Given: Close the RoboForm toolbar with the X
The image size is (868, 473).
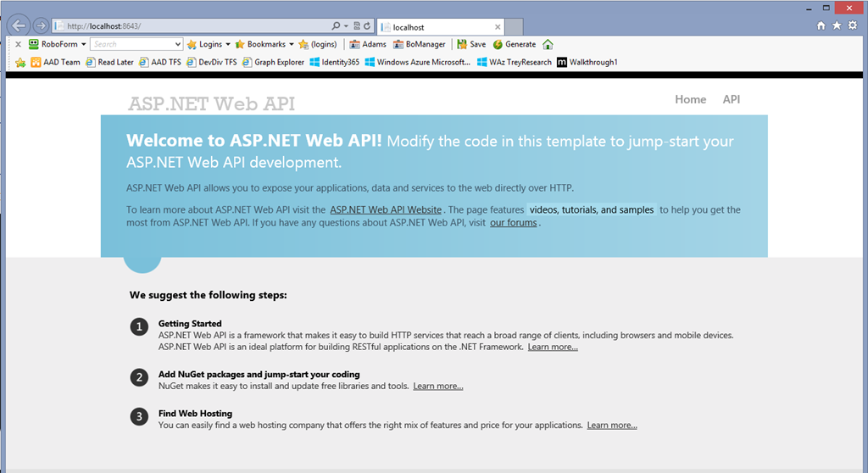Looking at the screenshot, I should [x=19, y=44].
